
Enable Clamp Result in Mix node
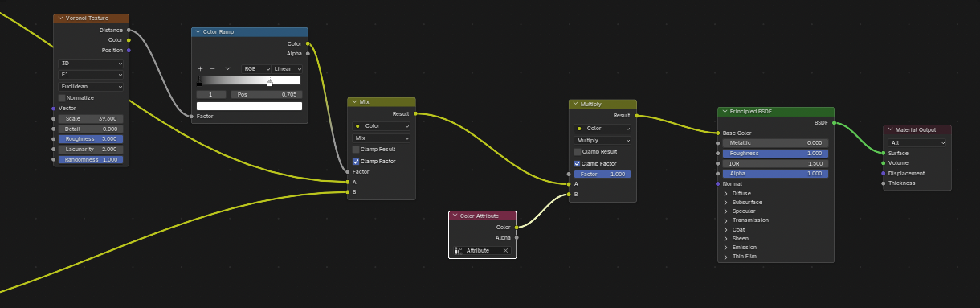[356, 149]
